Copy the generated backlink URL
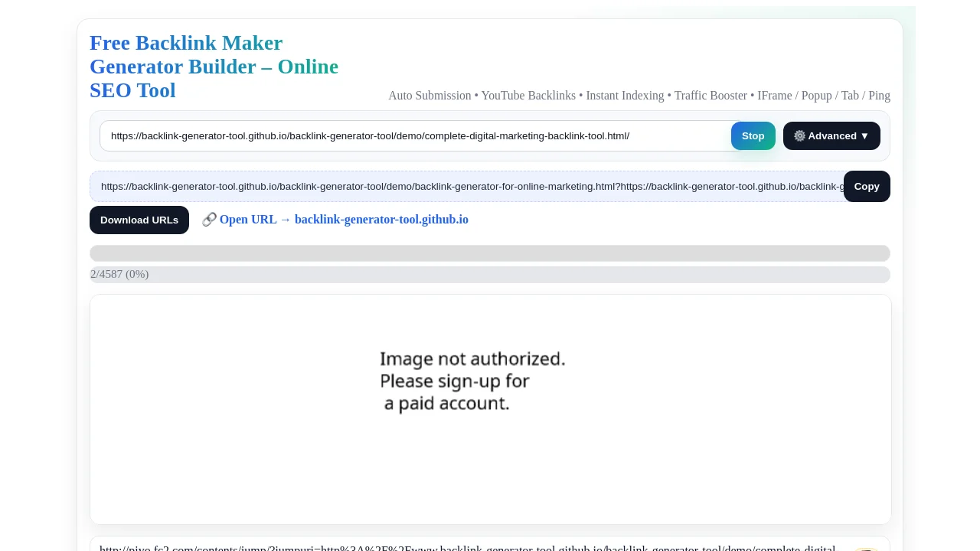 click(867, 187)
